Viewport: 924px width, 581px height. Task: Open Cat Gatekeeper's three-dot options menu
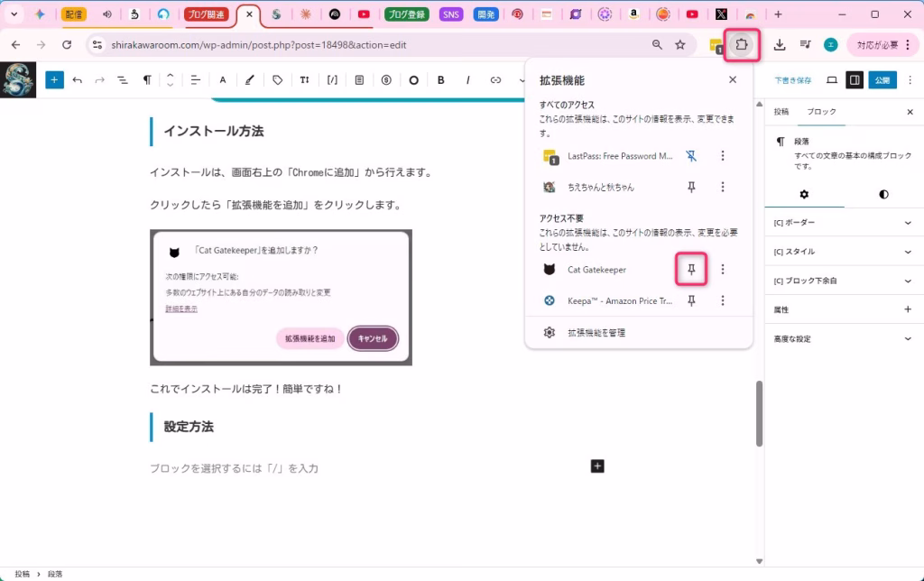(722, 270)
